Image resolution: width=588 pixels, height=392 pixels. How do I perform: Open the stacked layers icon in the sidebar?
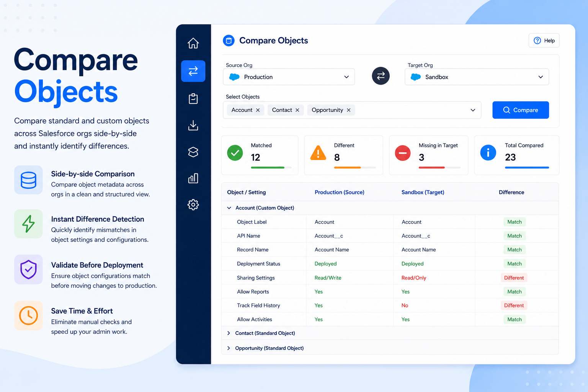click(193, 152)
